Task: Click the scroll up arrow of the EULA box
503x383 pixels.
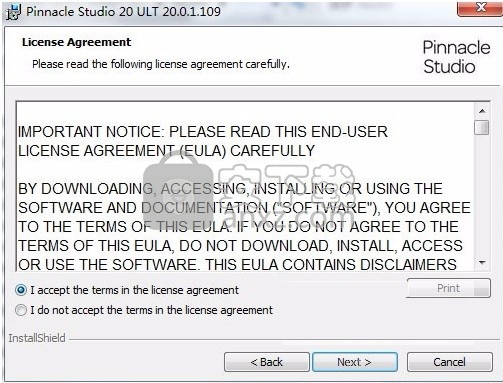Action: point(482,111)
